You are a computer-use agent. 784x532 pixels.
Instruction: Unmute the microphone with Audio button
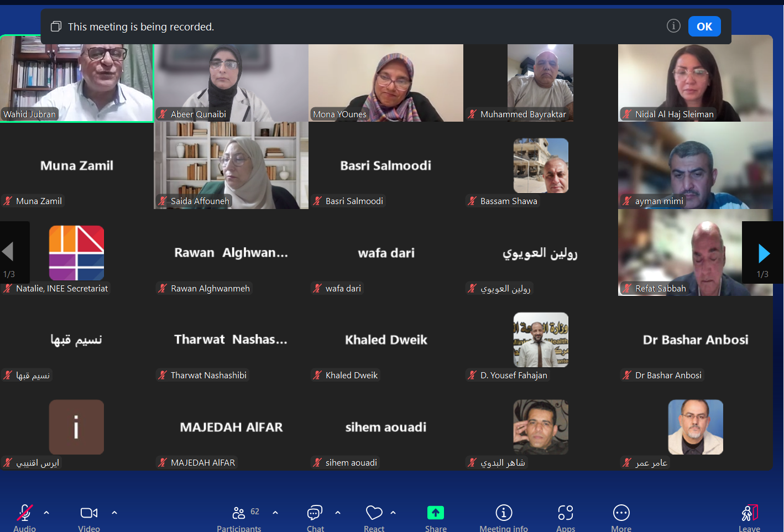pos(25,513)
